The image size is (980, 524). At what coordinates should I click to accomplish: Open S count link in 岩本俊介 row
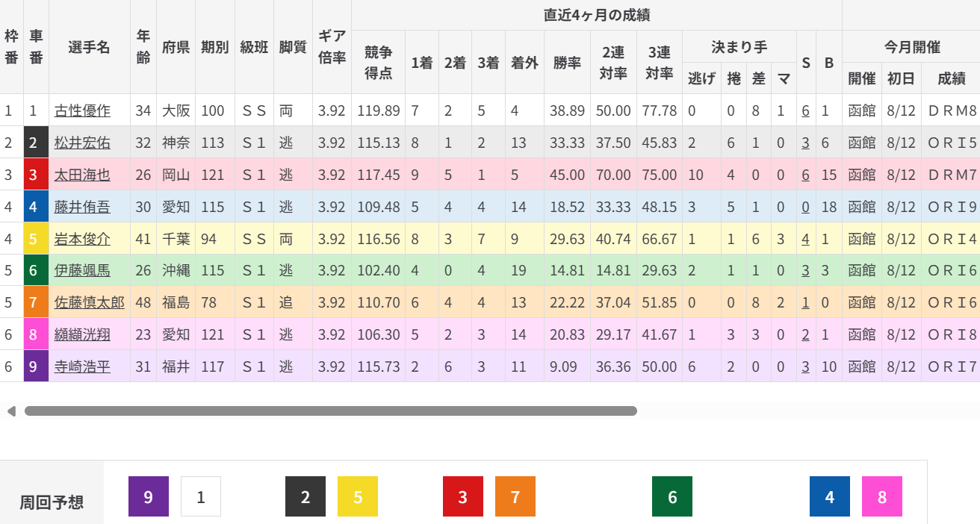805,239
